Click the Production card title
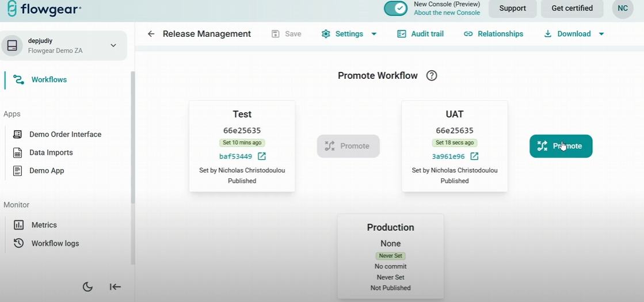This screenshot has height=302, width=644. point(391,227)
